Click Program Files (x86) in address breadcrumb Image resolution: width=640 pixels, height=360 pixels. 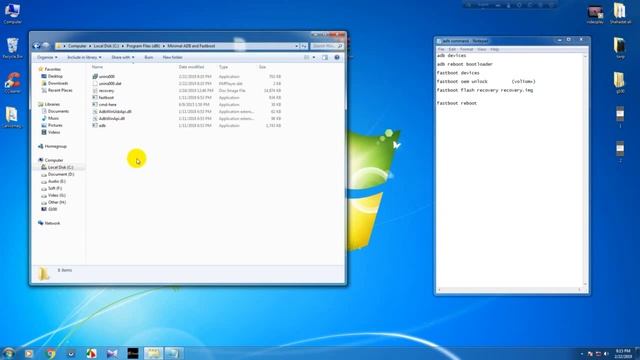tap(143, 46)
